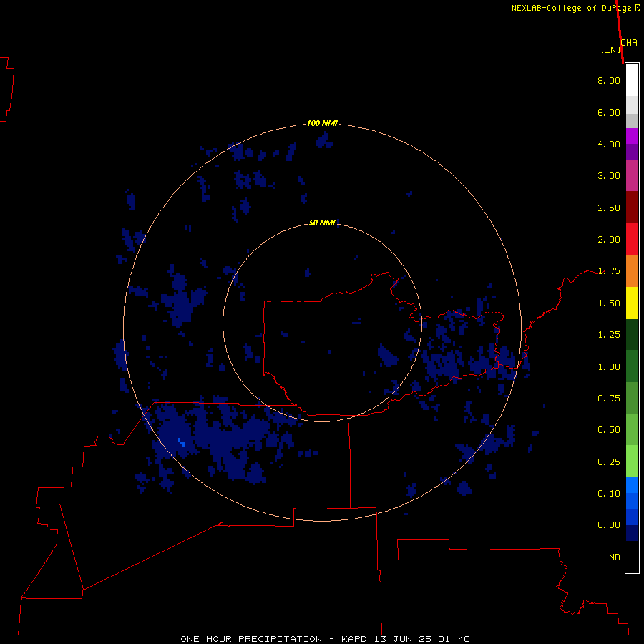Image resolution: width=644 pixels, height=644 pixels.
Task: Click the NEXLAB-College of DuPage title text
Action: pos(571,8)
